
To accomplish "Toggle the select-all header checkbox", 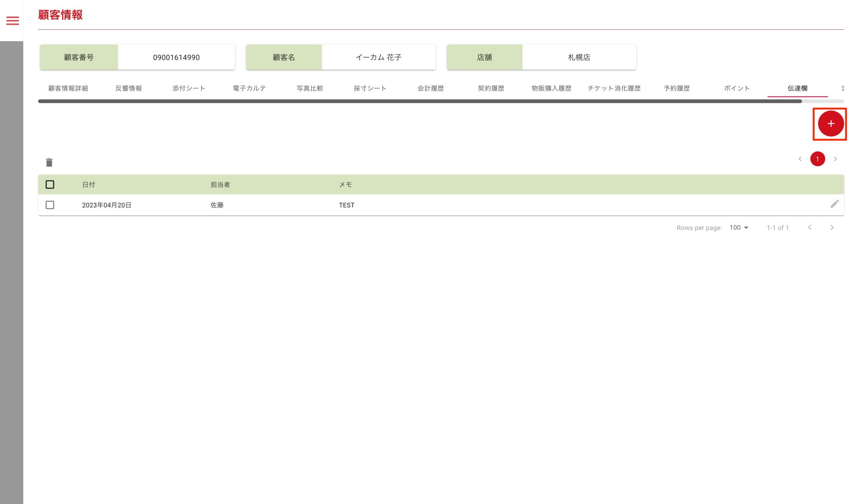I will [x=50, y=184].
